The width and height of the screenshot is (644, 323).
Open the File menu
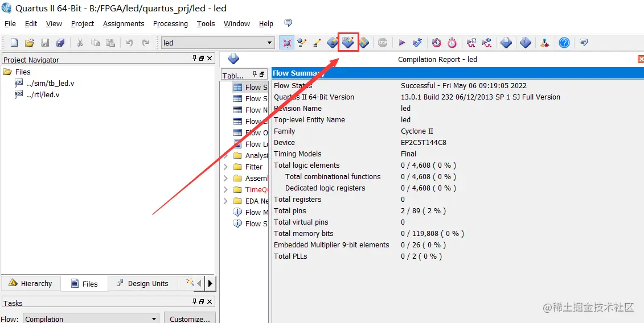[10, 24]
